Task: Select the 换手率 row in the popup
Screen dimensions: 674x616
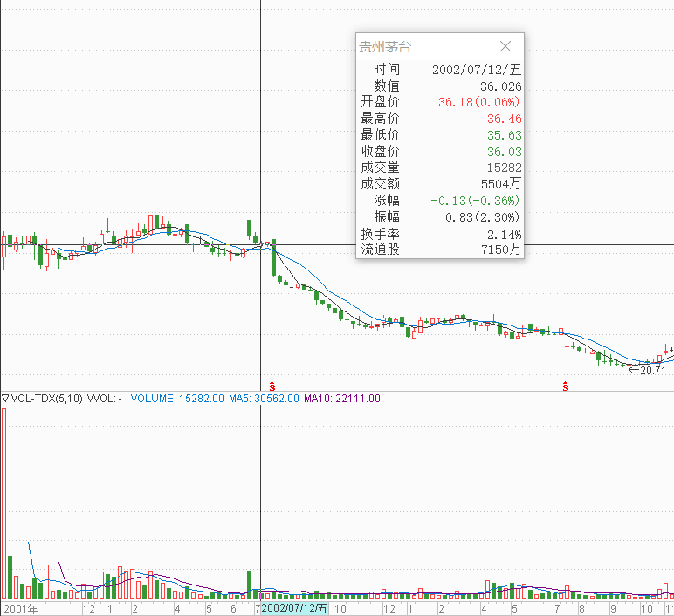Action: (x=441, y=234)
